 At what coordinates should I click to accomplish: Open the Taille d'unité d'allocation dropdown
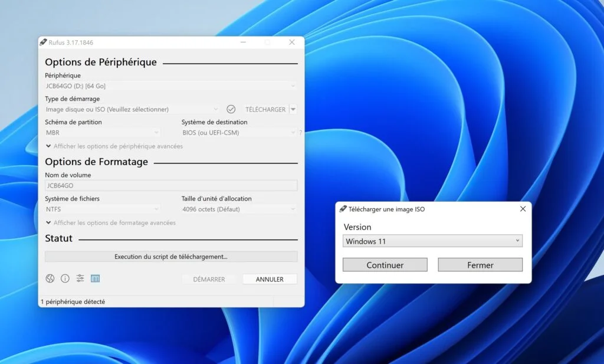pos(239,209)
